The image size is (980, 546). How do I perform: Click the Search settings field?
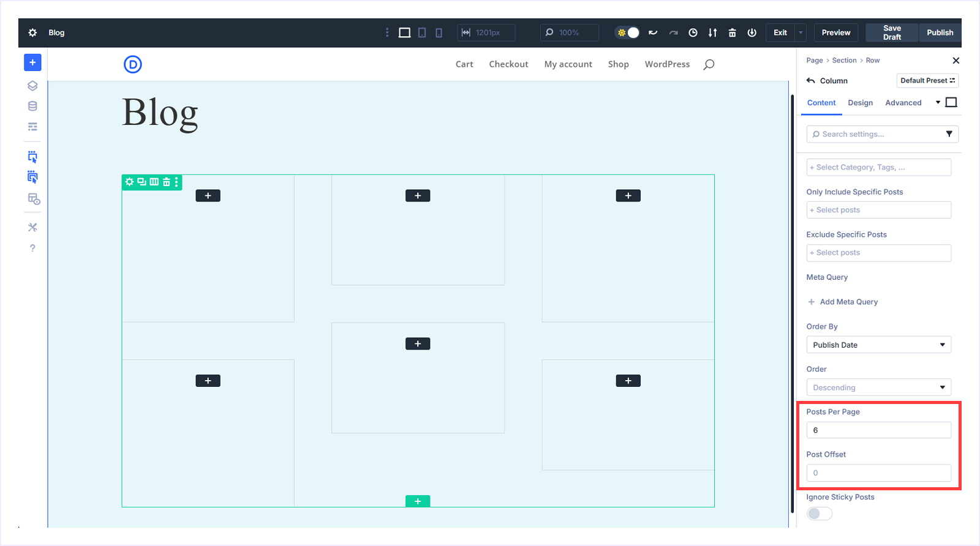[876, 134]
